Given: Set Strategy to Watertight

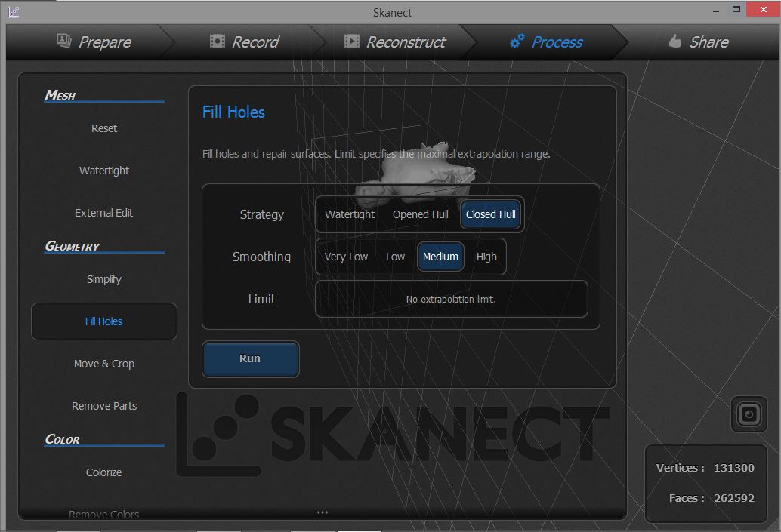Looking at the screenshot, I should [x=350, y=214].
